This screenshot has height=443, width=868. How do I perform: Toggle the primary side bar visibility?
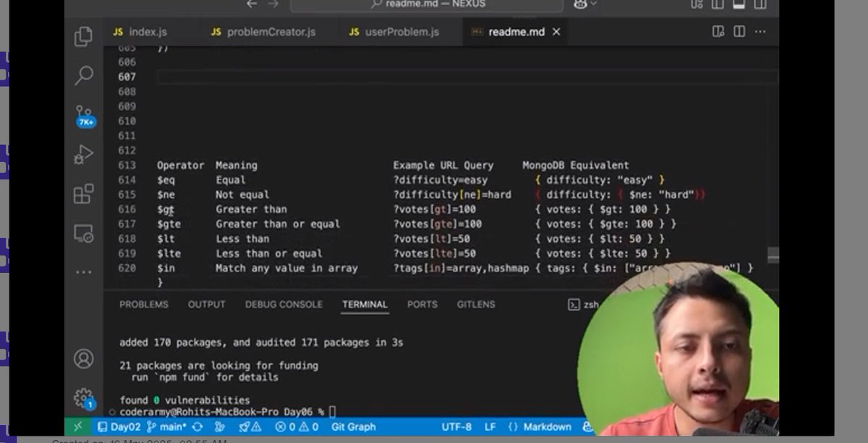(718, 4)
